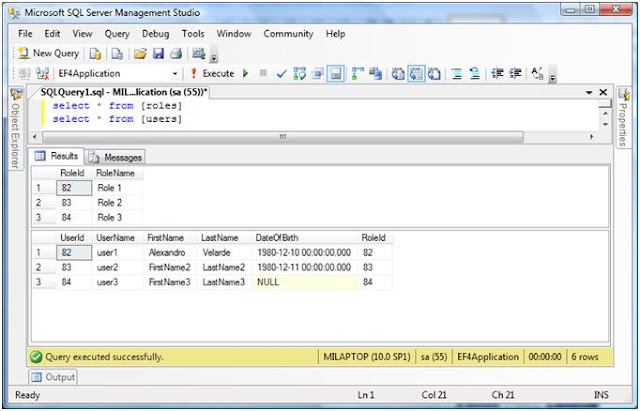640x411 pixels.
Task: Parse the query with blue checkmark
Action: coord(281,74)
